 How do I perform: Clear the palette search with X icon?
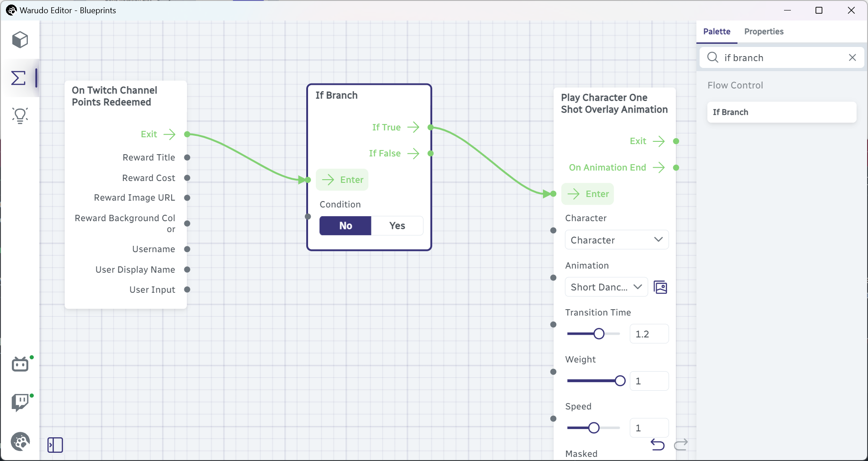(x=852, y=57)
